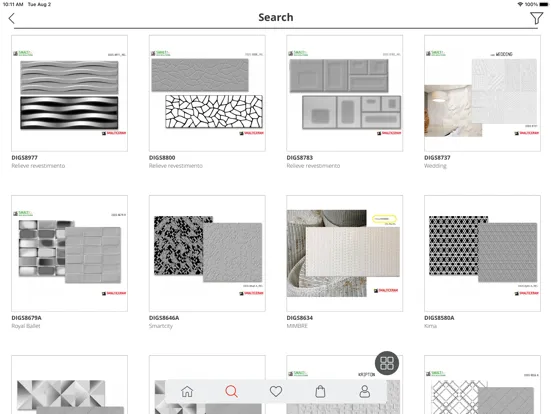Open product thumbnail DIGS8580A Kima
The image size is (552, 414).
(x=482, y=253)
